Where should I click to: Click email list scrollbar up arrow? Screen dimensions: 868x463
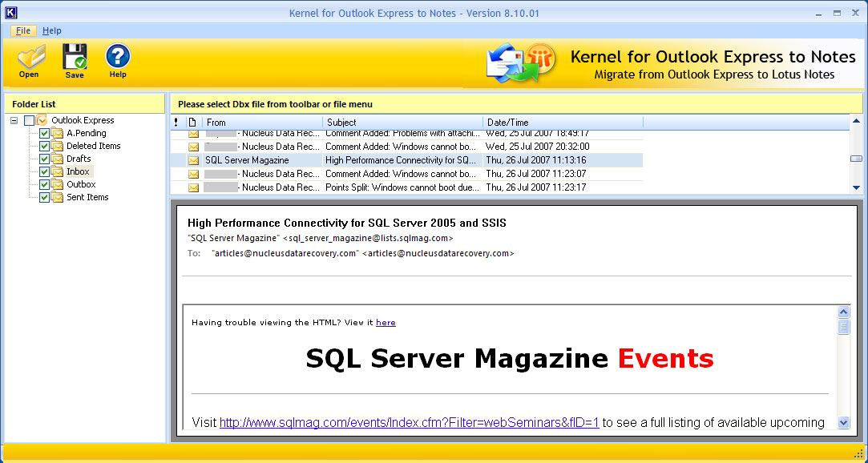(856, 121)
